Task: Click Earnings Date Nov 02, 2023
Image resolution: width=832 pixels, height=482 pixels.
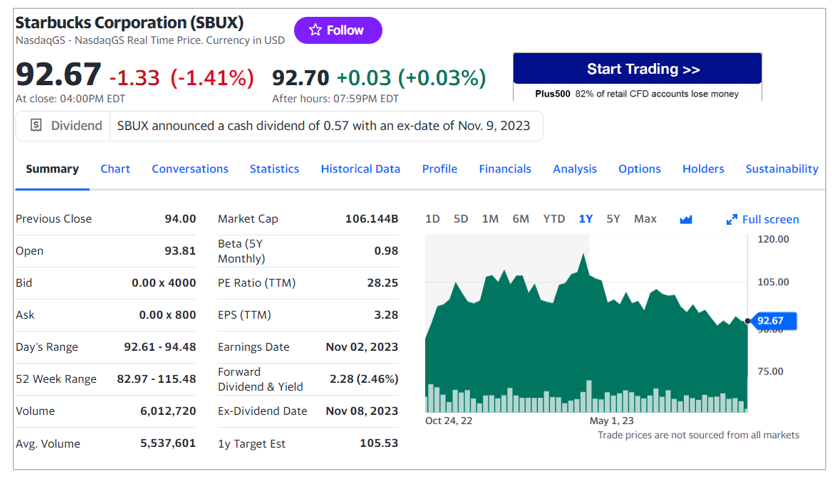Action: (x=362, y=347)
